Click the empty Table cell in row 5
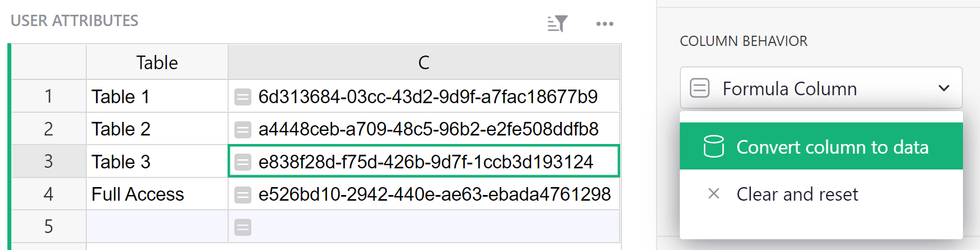Image resolution: width=980 pixels, height=250 pixels. (157, 227)
